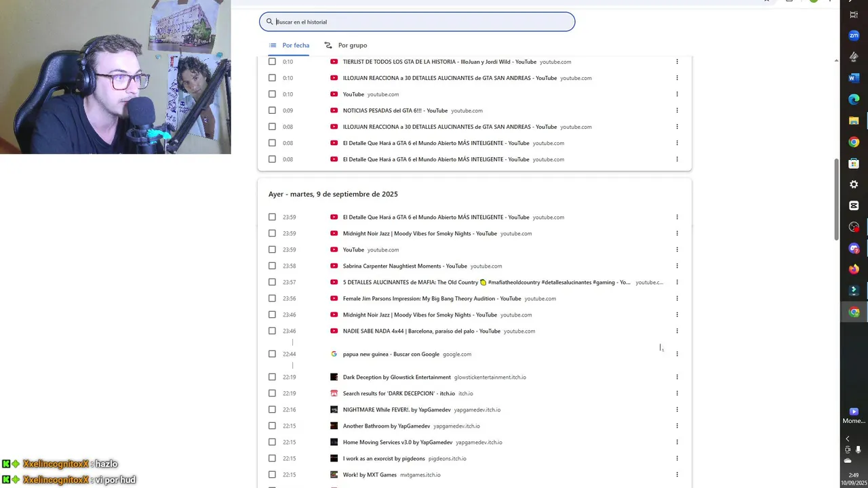Click the 23:58 timestamp of Sabrina Carpenter entry
The height and width of the screenshot is (488, 868).
tap(289, 266)
